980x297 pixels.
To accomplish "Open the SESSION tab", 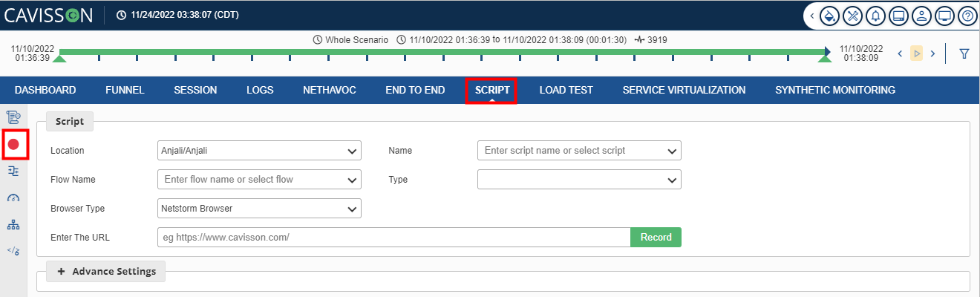I will (x=195, y=90).
